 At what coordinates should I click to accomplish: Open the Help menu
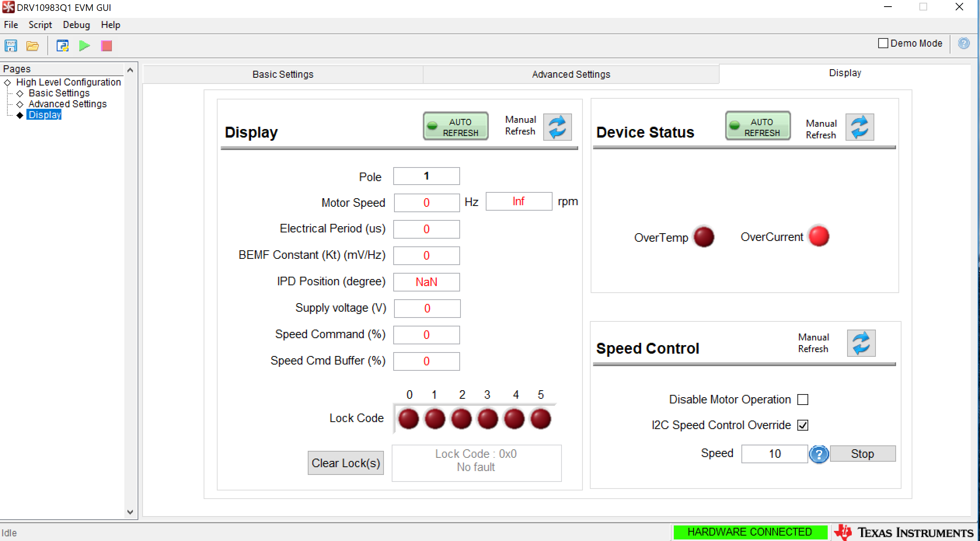coord(111,25)
